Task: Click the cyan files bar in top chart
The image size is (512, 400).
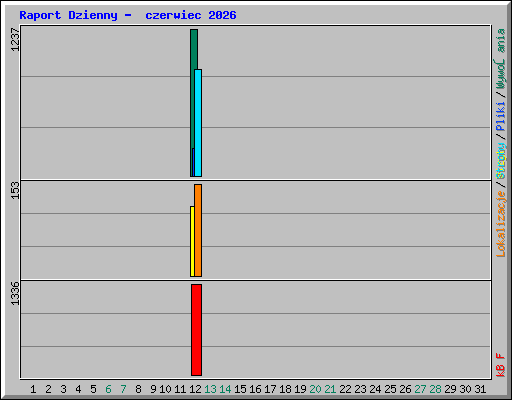Action: click(198, 123)
